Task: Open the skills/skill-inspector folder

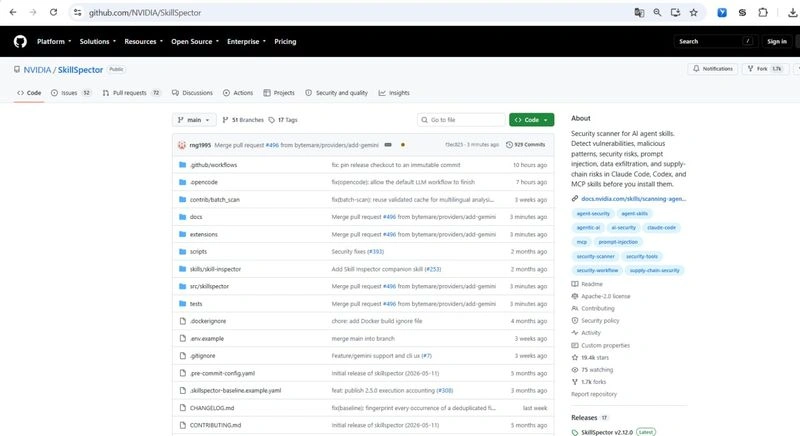Action: [215, 269]
